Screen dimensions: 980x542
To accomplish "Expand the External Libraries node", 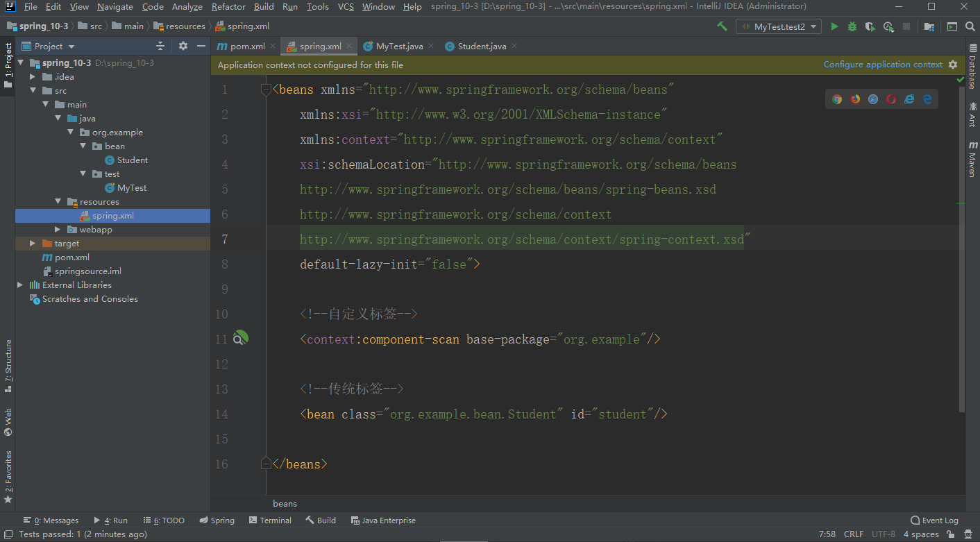I will pos(20,285).
